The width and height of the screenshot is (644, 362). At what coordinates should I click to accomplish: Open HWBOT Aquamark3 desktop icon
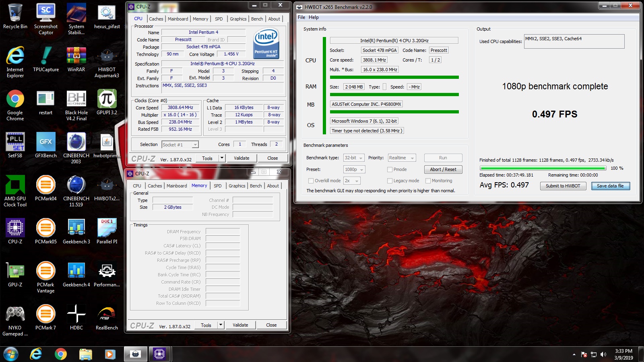coord(107,62)
